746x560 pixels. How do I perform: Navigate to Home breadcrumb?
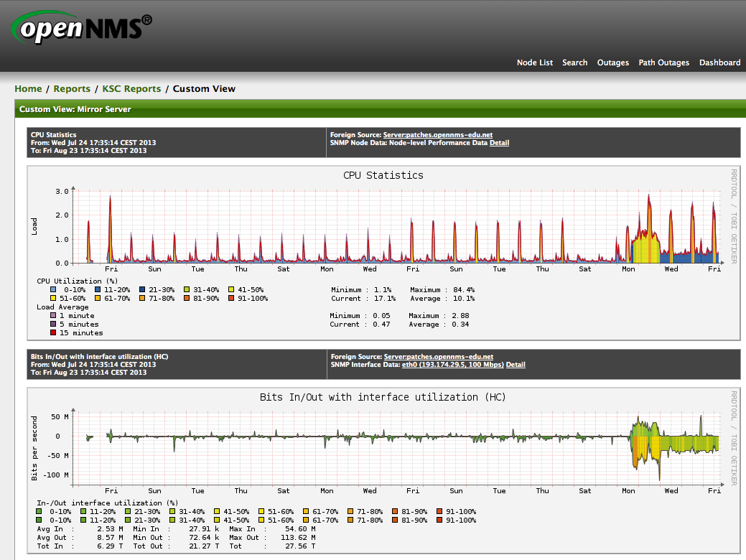[28, 89]
